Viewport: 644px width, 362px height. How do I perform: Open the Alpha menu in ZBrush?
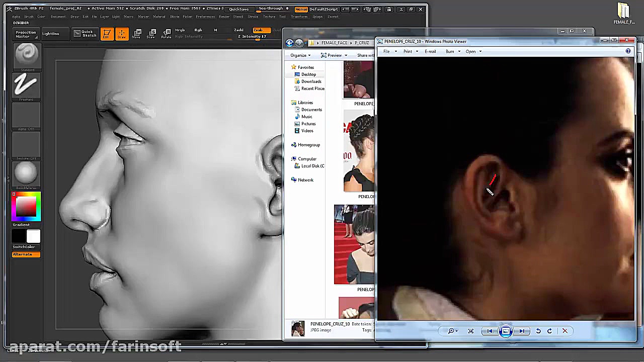[16, 17]
